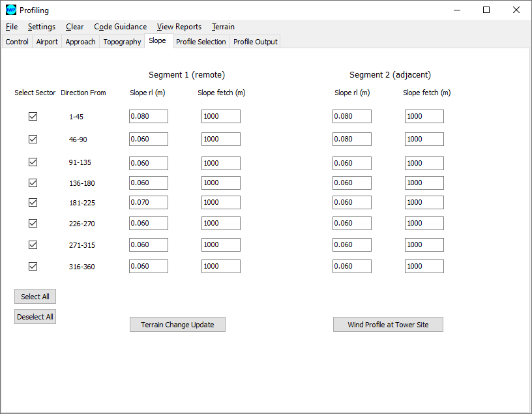Open the View Reports menu
The image size is (532, 414).
pyautogui.click(x=179, y=27)
